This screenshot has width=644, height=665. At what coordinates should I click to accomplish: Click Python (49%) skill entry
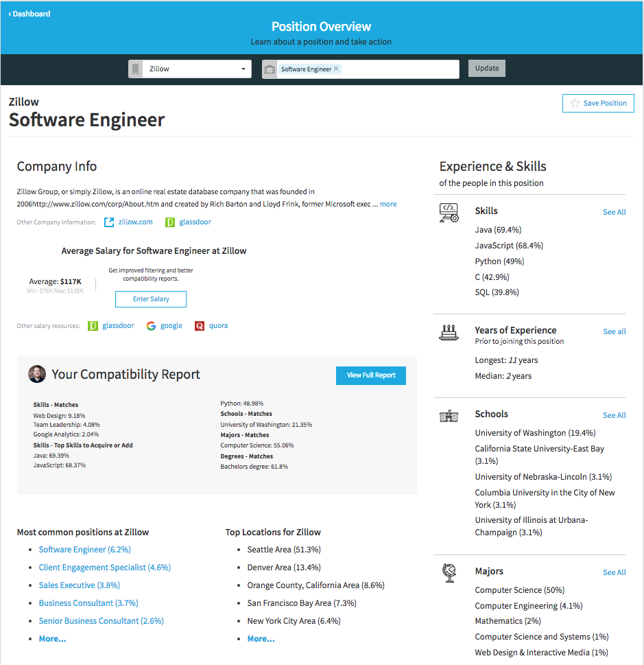tap(499, 261)
